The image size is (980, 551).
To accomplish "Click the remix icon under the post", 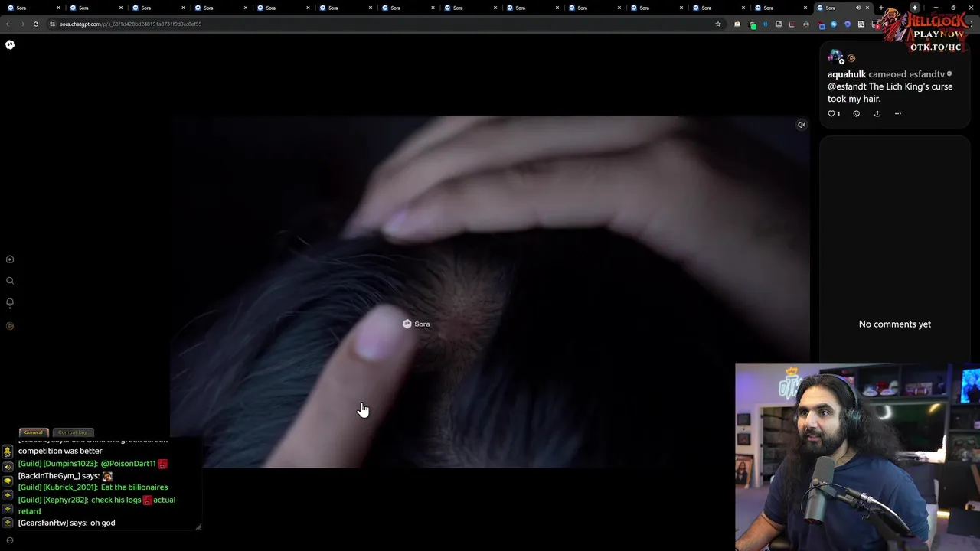I will tap(856, 113).
